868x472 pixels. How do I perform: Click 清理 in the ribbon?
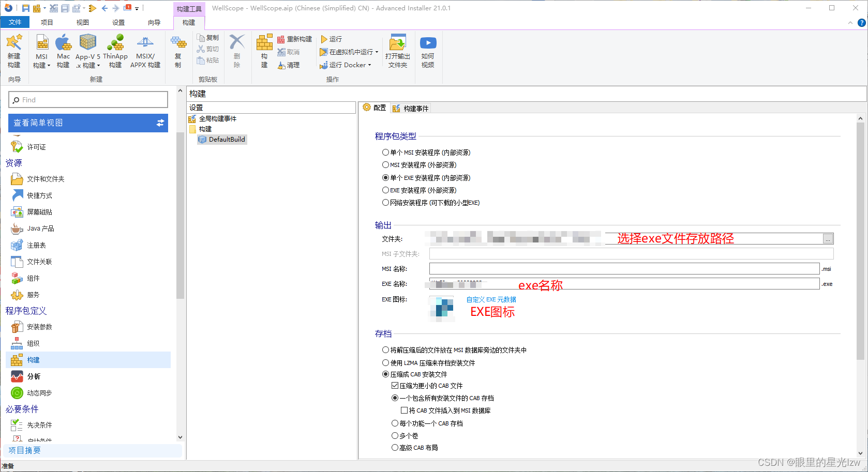click(289, 65)
